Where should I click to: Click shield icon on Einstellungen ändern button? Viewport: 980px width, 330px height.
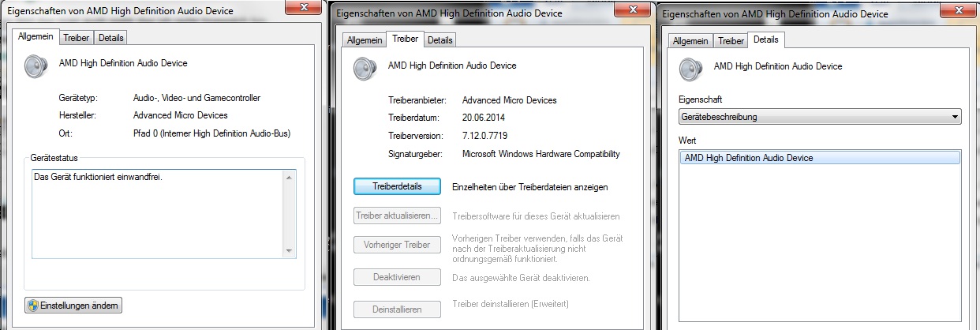coord(33,305)
